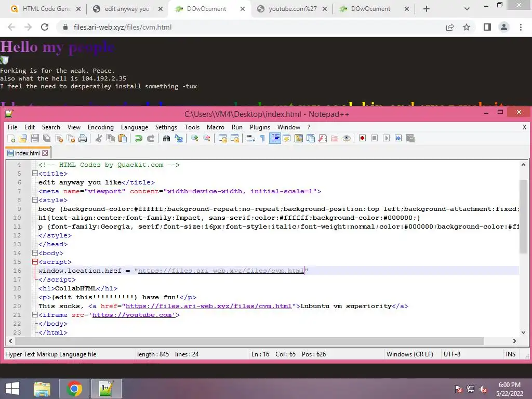Open the Replace dialog icon

tap(179, 138)
